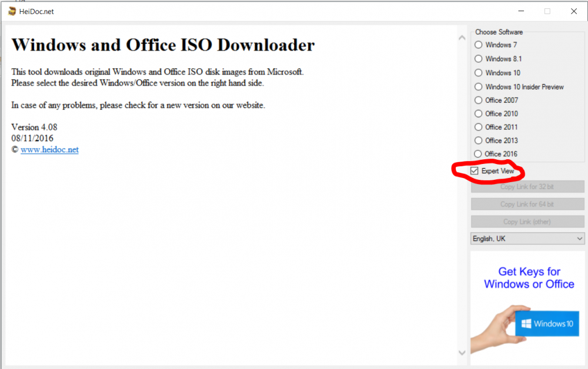Open the English, UK language dropdown
This screenshot has height=369, width=588.
click(x=579, y=239)
